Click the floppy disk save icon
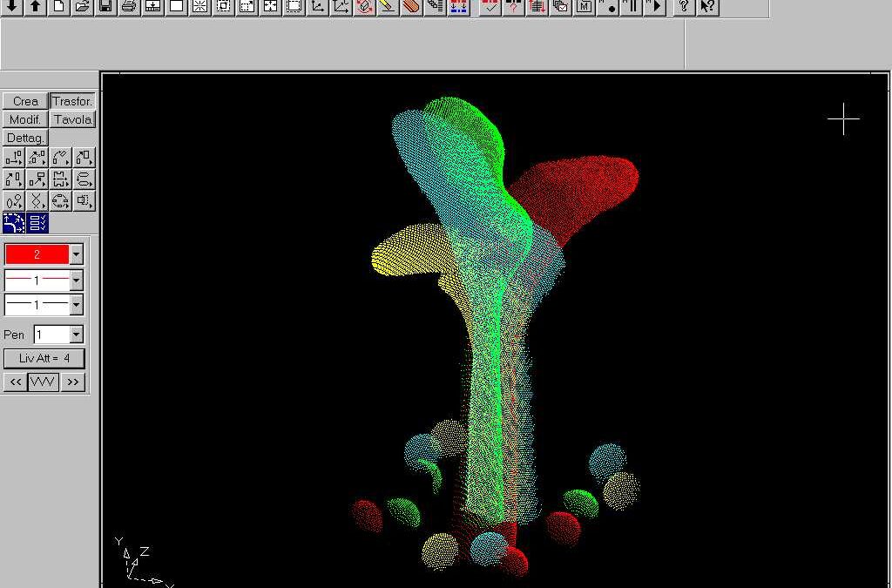Screen dimensions: 892x588 [x=105, y=7]
